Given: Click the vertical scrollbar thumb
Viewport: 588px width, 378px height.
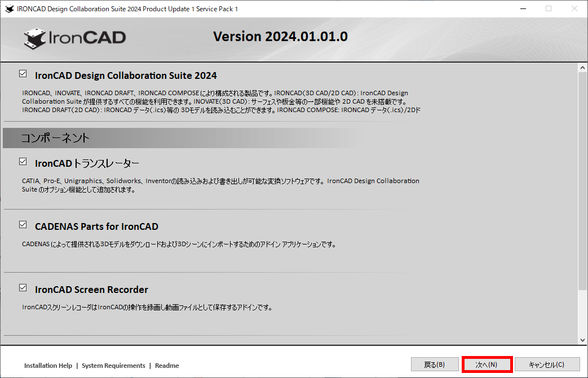Looking at the screenshot, I should click(583, 180).
